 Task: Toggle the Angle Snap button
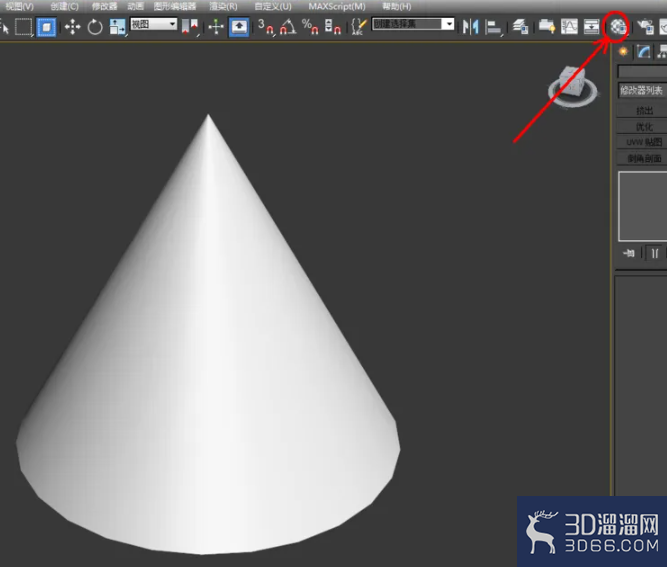click(x=288, y=27)
